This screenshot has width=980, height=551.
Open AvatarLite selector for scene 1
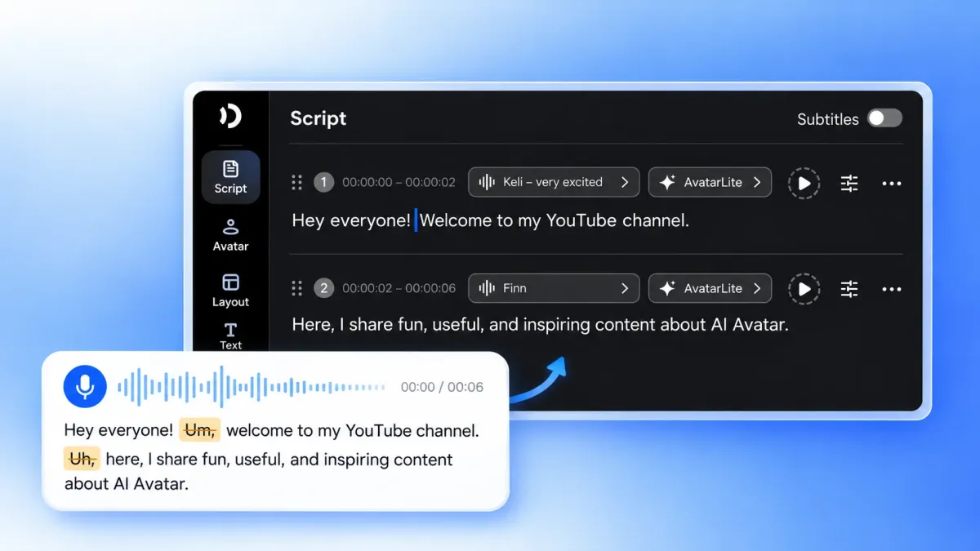(x=710, y=182)
